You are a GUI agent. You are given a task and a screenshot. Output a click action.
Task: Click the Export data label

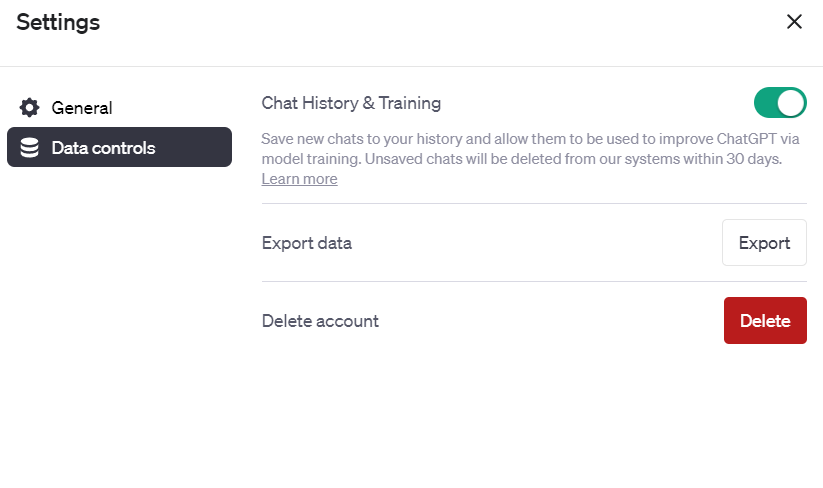tap(306, 243)
